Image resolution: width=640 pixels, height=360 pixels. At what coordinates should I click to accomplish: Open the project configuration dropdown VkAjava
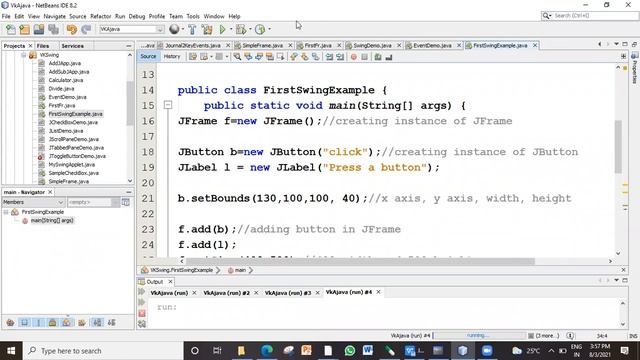click(131, 29)
